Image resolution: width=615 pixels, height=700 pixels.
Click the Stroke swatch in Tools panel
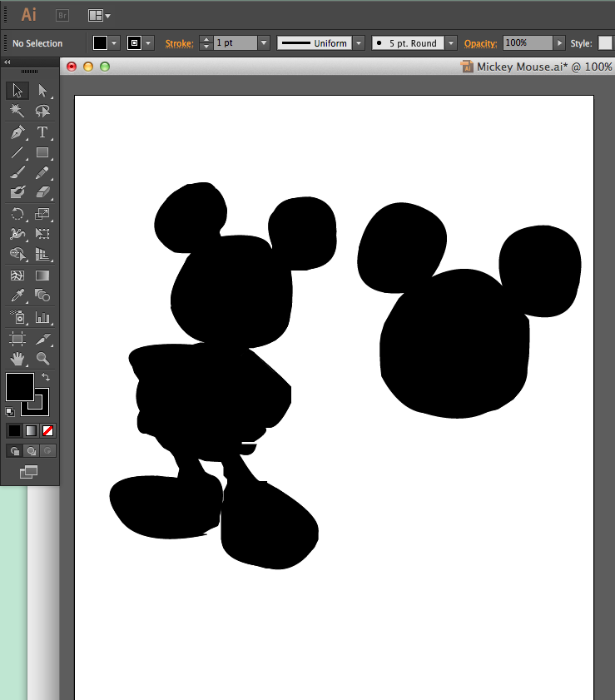(x=41, y=408)
